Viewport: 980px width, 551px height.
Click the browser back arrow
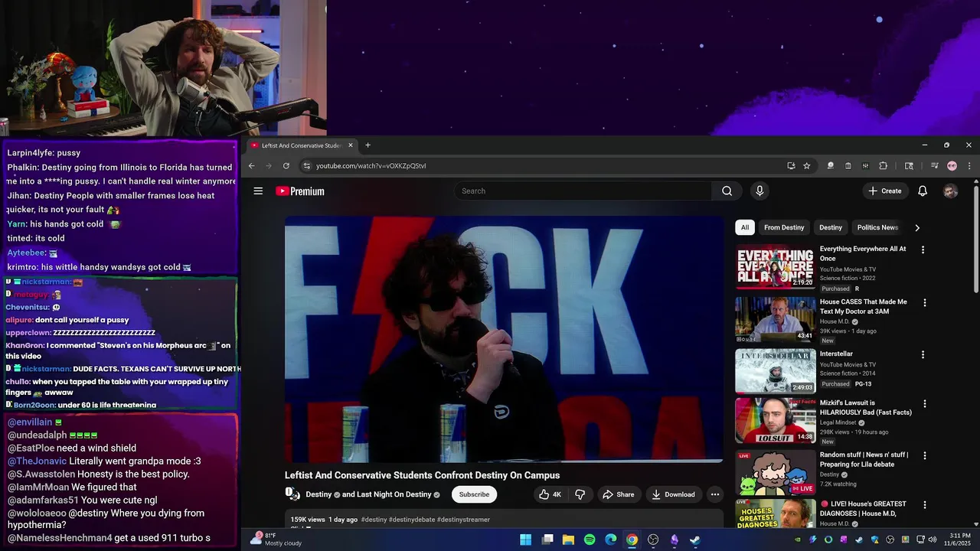[x=251, y=165]
